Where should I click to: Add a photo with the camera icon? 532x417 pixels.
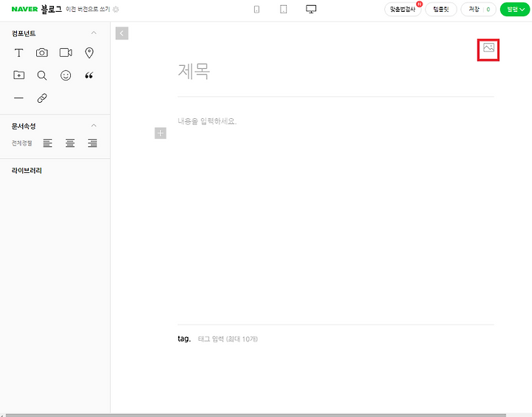click(x=42, y=52)
